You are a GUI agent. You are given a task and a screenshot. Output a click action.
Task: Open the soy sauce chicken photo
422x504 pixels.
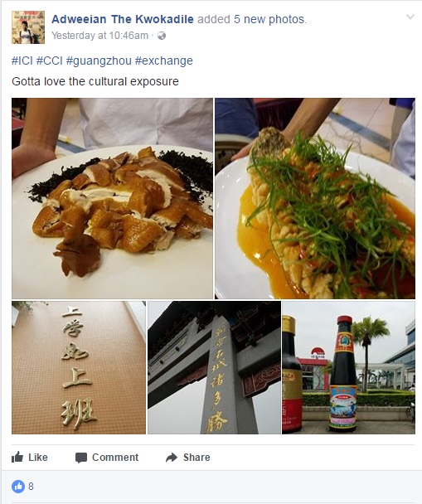(112, 198)
